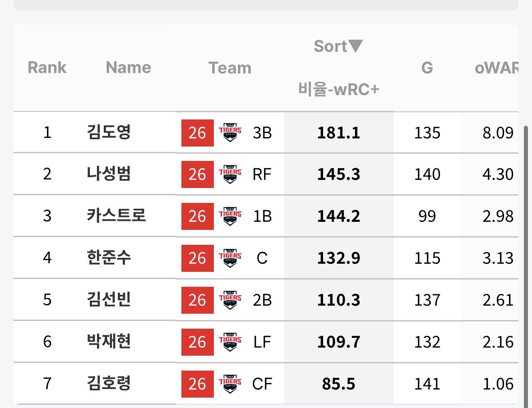Click the red 26 badge beside 김호령
This screenshot has height=408, width=532.
(198, 384)
